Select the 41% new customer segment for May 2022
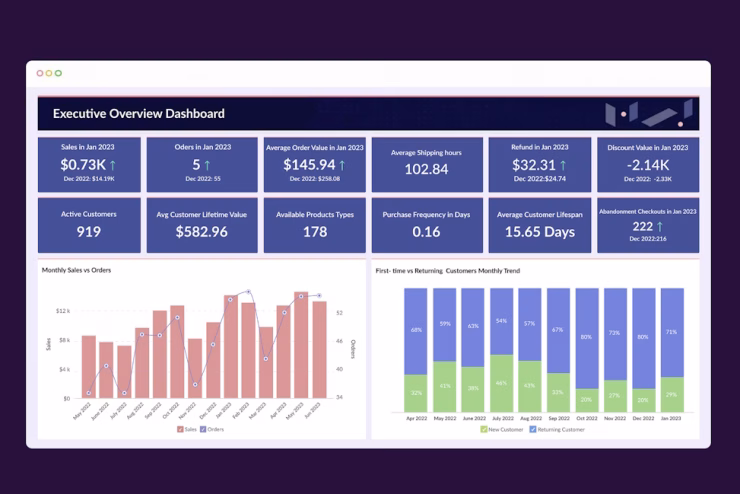740x494 pixels. tap(445, 387)
